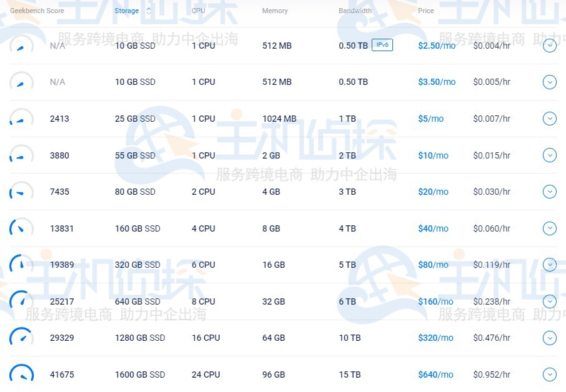Expand the $5/mo plan row
The image size is (566, 392).
[x=549, y=119]
